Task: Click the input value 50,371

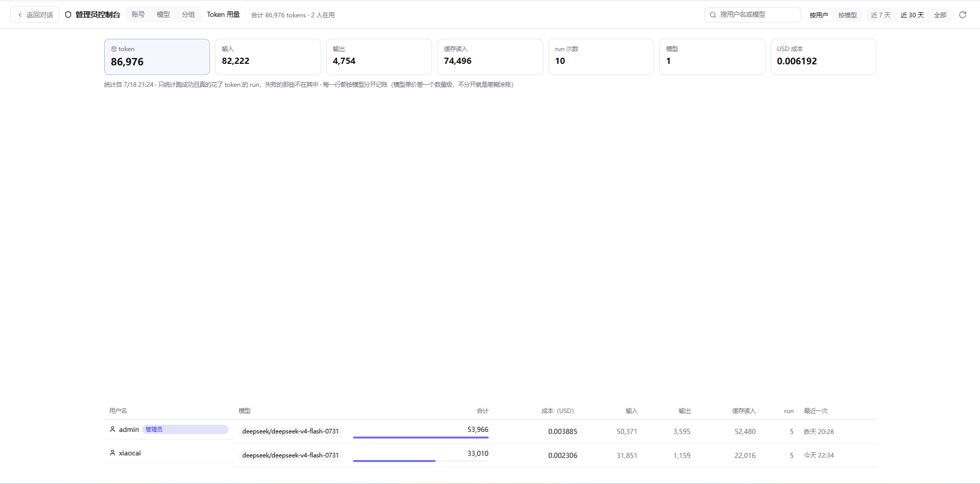Action: click(627, 431)
